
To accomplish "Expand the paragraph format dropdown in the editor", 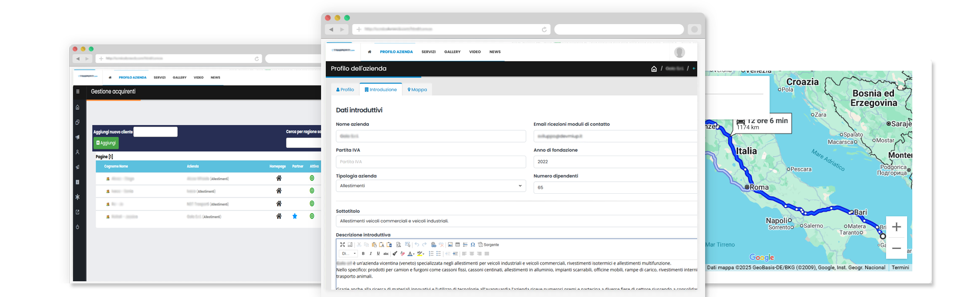I will click(348, 254).
